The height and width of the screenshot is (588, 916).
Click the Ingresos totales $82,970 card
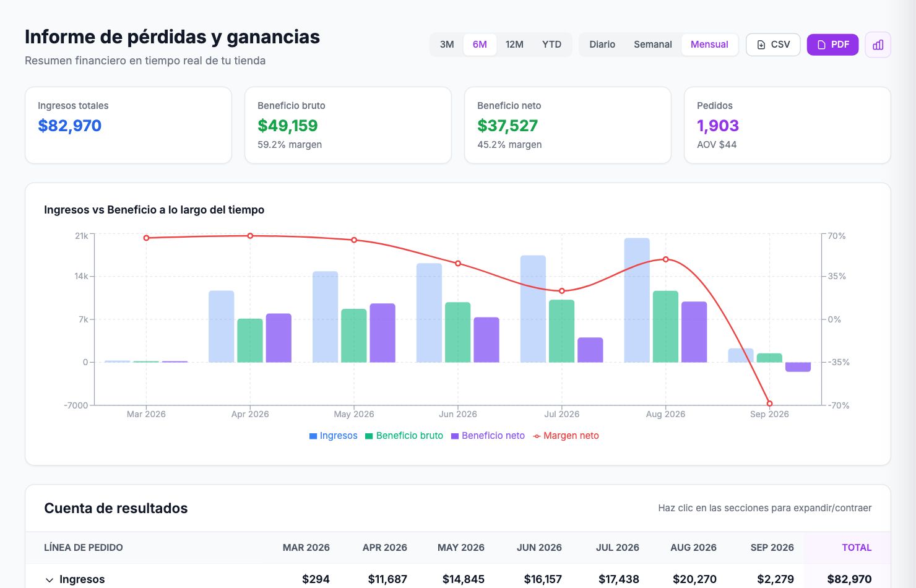[128, 125]
